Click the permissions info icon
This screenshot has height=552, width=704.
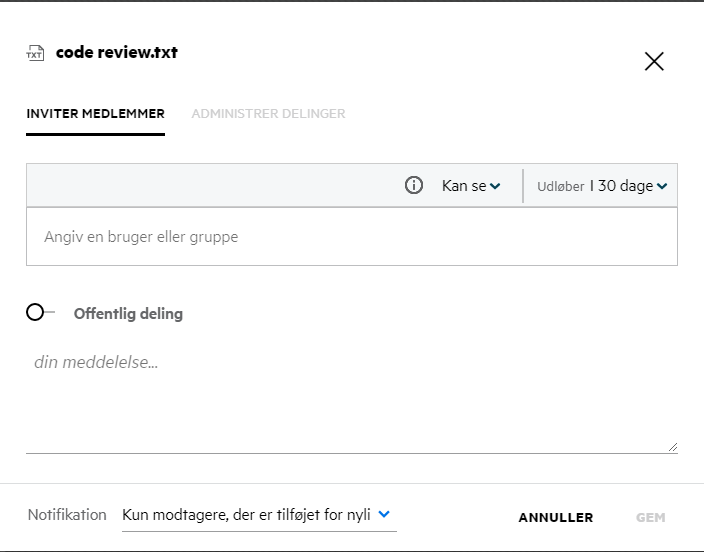coord(414,186)
